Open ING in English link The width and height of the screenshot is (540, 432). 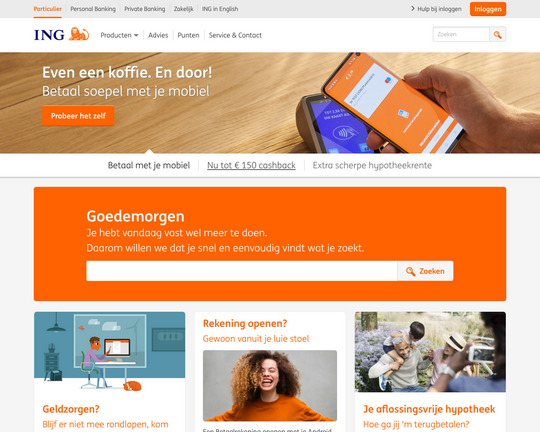(220, 9)
